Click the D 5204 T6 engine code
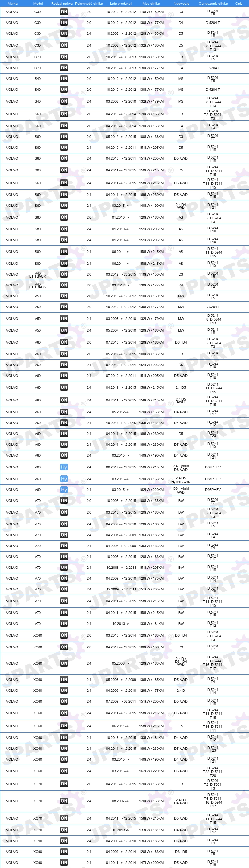 [x=213, y=275]
